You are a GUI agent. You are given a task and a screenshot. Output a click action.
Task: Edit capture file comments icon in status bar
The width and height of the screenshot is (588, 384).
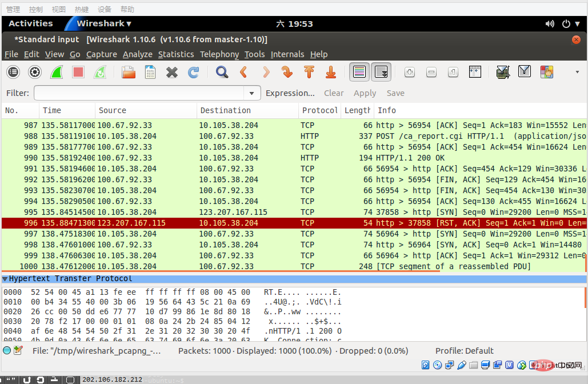[x=18, y=351]
